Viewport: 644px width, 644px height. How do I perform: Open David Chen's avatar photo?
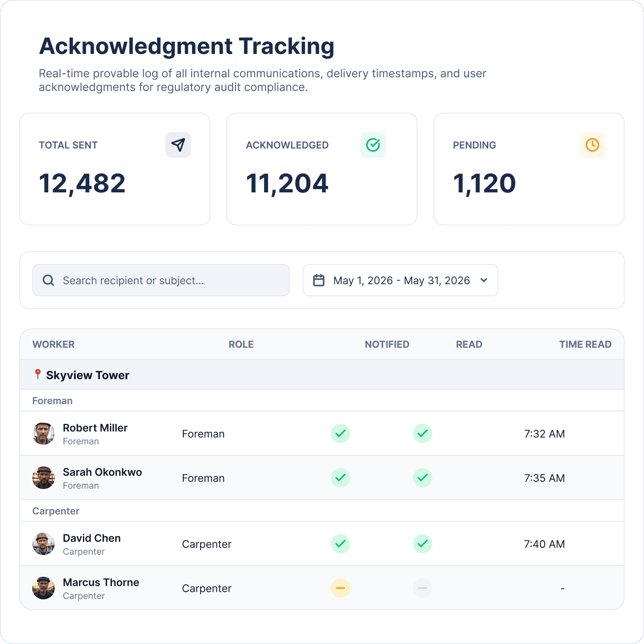pos(43,544)
